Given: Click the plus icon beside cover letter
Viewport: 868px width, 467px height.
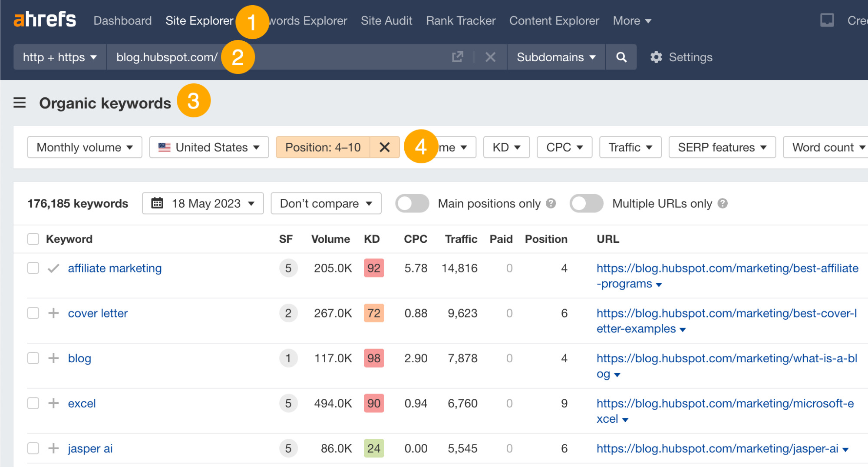Looking at the screenshot, I should (53, 313).
